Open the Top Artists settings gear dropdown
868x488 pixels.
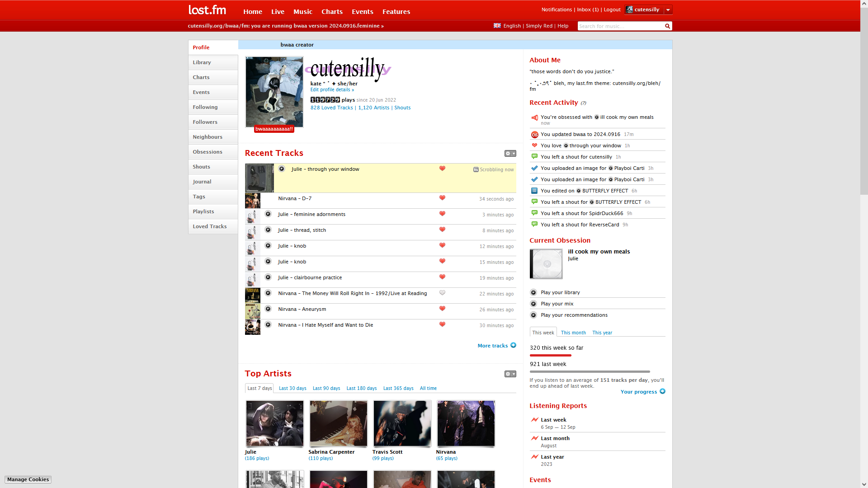click(x=510, y=374)
